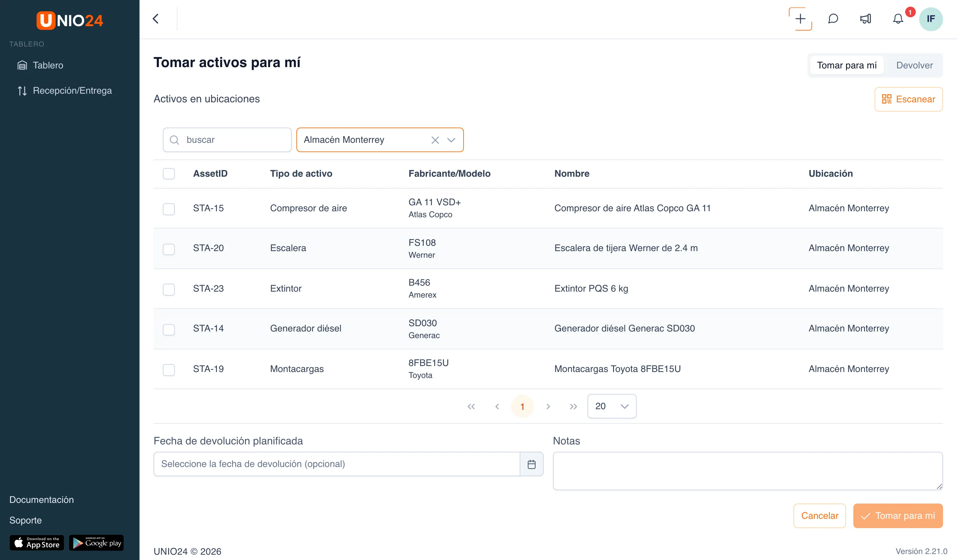Open the Google Play badge
Screen dimensions: 957x560
point(96,542)
